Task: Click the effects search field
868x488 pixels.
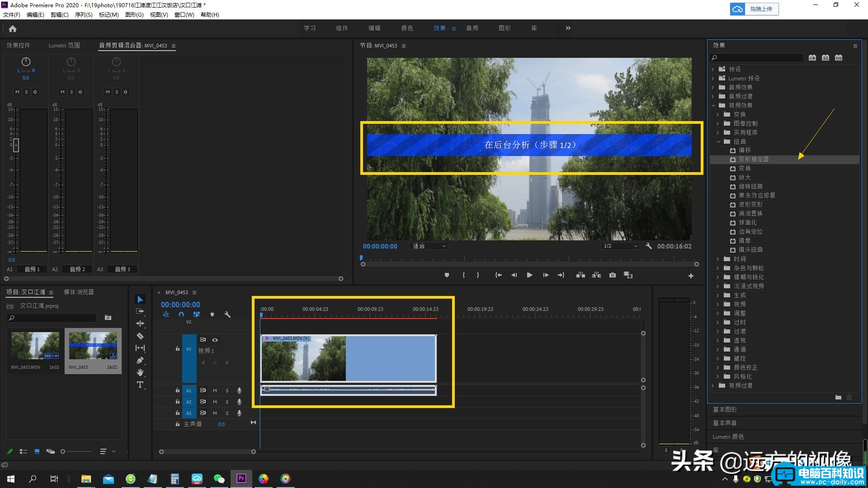Action: 757,58
